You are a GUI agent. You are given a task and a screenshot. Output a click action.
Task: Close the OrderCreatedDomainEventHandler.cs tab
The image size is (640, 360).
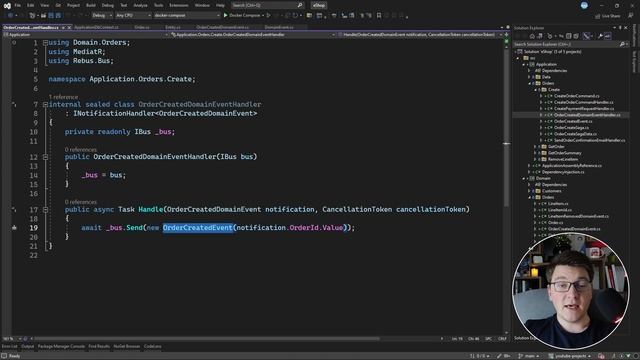tap(69, 27)
